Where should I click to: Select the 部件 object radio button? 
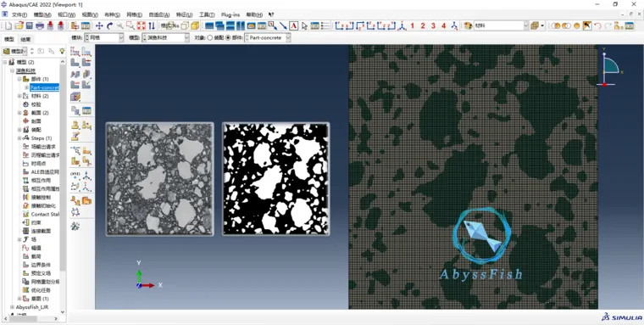click(x=228, y=37)
